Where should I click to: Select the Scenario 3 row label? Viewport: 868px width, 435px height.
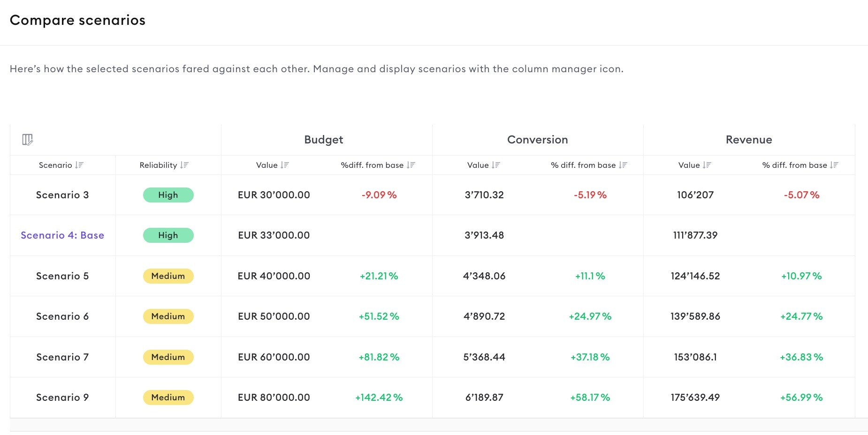click(x=62, y=195)
